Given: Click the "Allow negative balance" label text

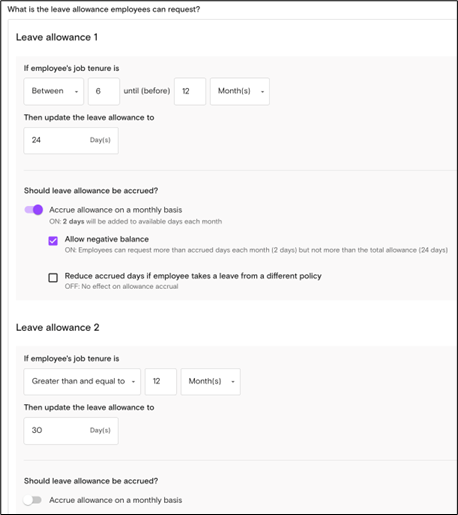Looking at the screenshot, I should click(107, 239).
